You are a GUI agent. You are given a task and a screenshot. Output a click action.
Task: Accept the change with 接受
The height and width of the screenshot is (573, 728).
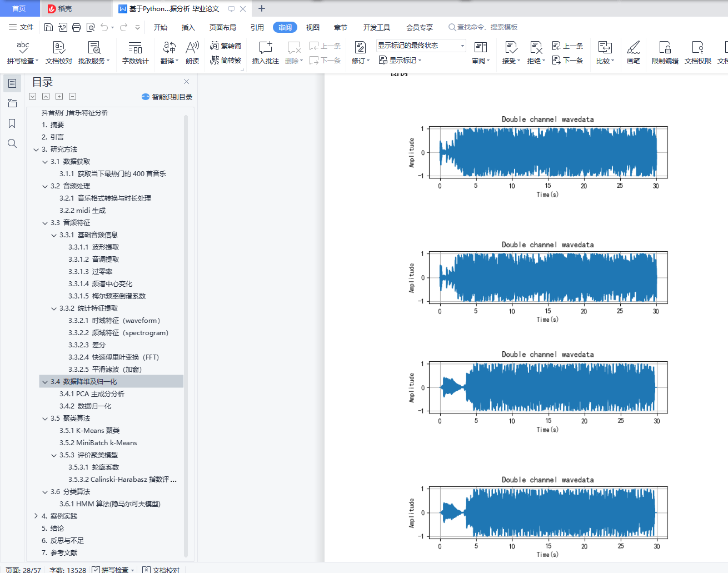511,53
